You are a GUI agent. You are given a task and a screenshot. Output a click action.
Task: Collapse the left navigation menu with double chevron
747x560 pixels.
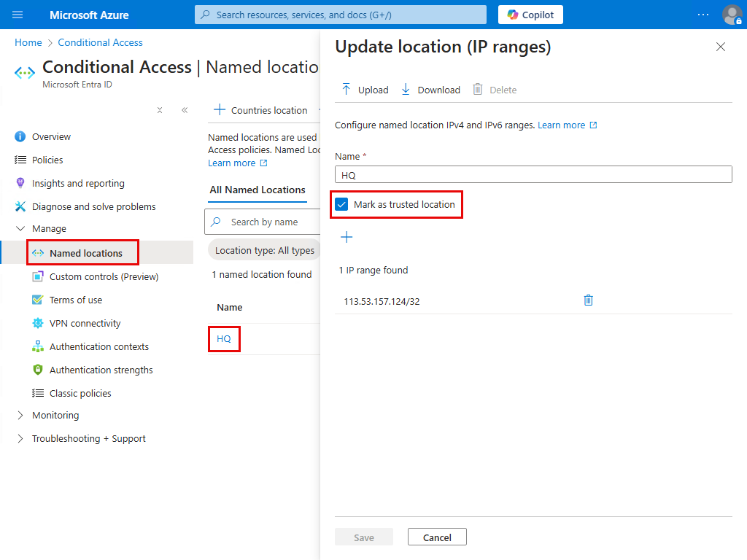pyautogui.click(x=185, y=110)
